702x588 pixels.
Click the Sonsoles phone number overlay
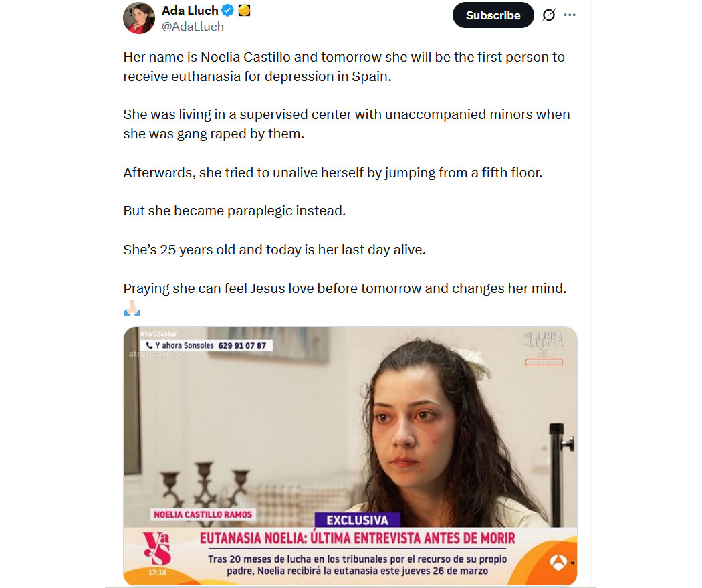207,345
